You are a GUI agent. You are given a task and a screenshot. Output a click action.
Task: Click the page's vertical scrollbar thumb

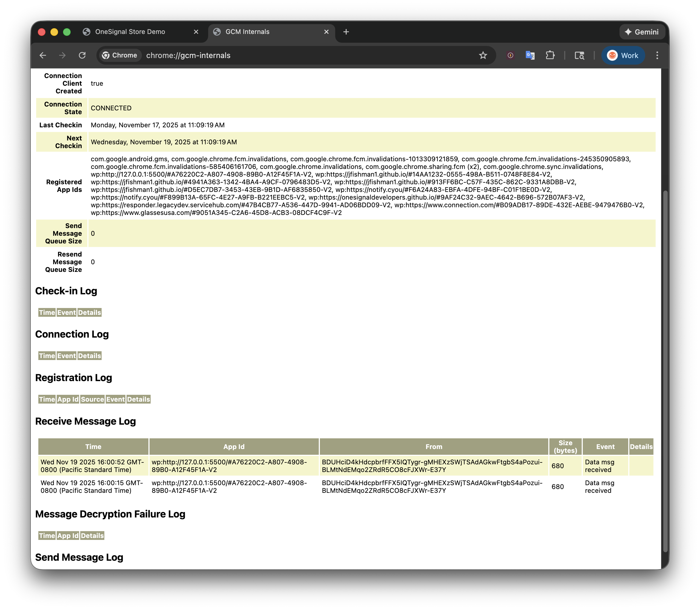665,371
